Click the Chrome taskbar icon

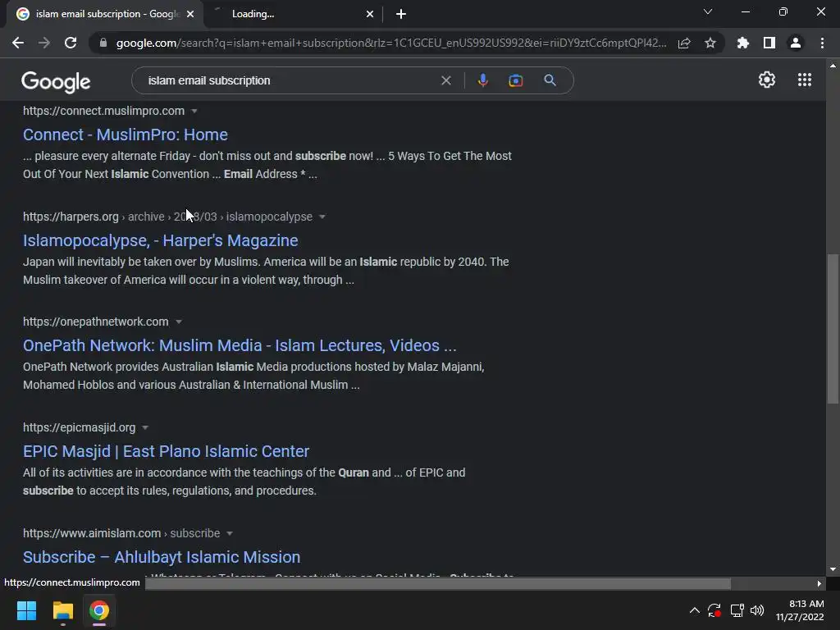(x=99, y=610)
